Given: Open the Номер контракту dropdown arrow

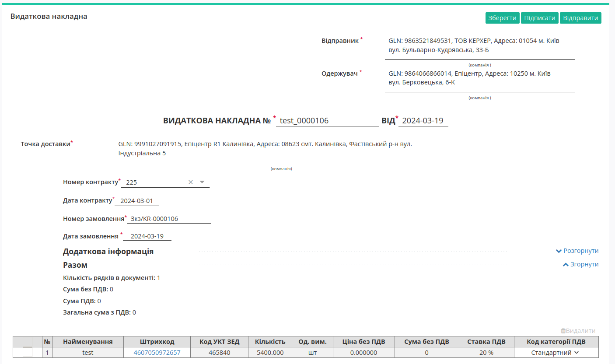Looking at the screenshot, I should (202, 182).
